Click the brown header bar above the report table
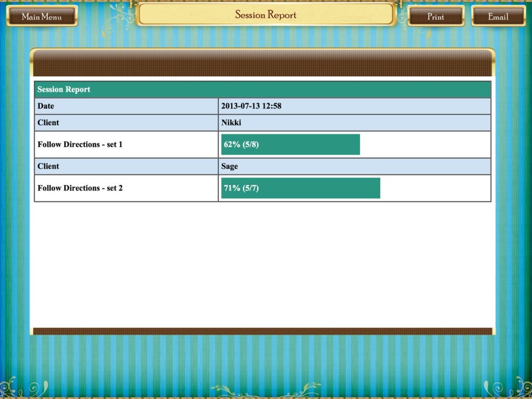The height and width of the screenshot is (399, 532). point(262,63)
